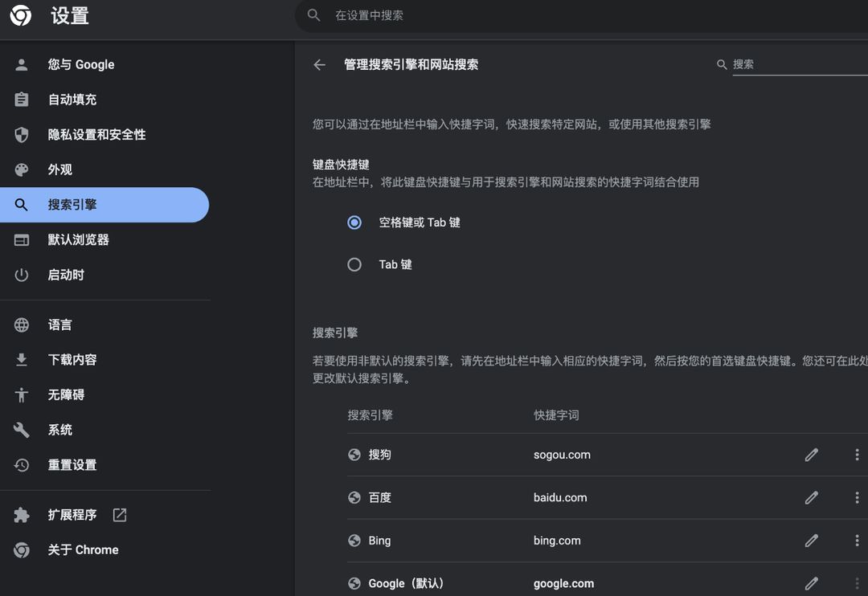Open 自动填充 settings via its icon

point(20,99)
